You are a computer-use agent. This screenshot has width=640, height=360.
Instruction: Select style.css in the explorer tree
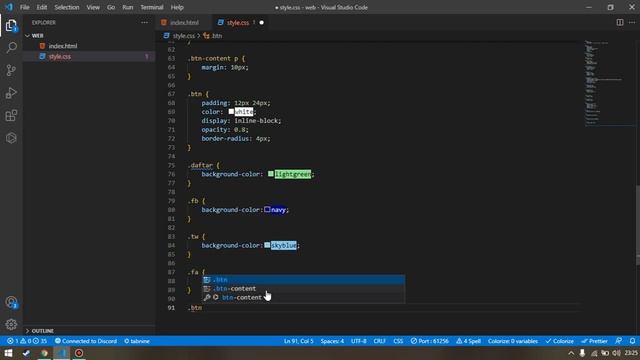pos(89,56)
